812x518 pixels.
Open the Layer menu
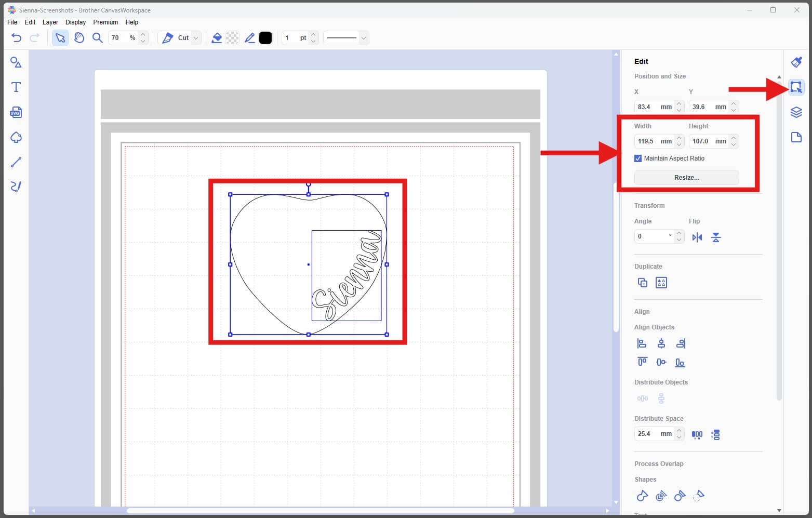point(50,22)
